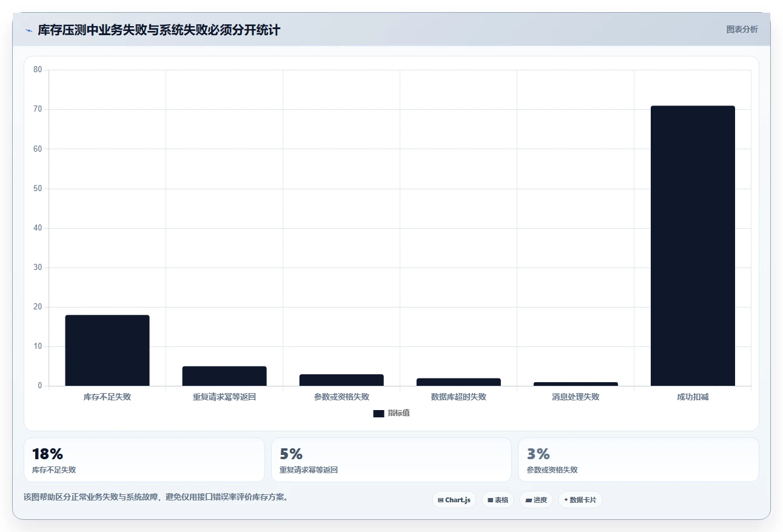This screenshot has width=783, height=532.
Task: Click the 图表分析 label in header
Action: [x=742, y=29]
